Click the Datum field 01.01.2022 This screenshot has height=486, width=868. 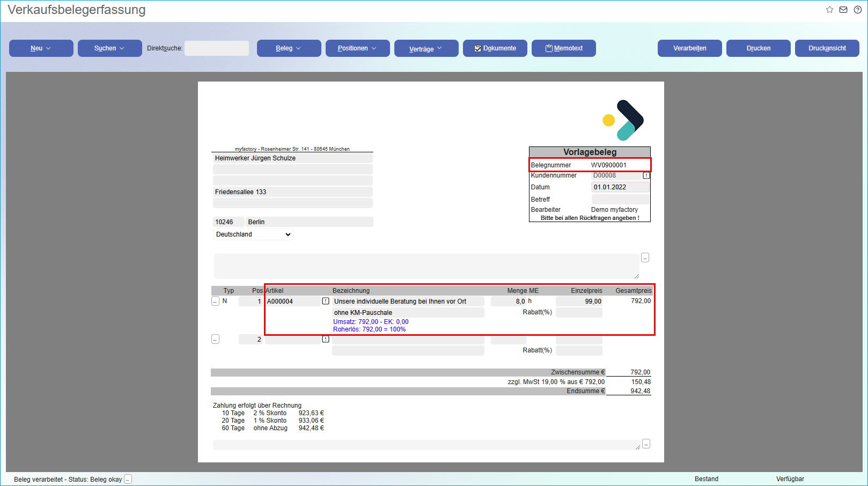(x=620, y=187)
